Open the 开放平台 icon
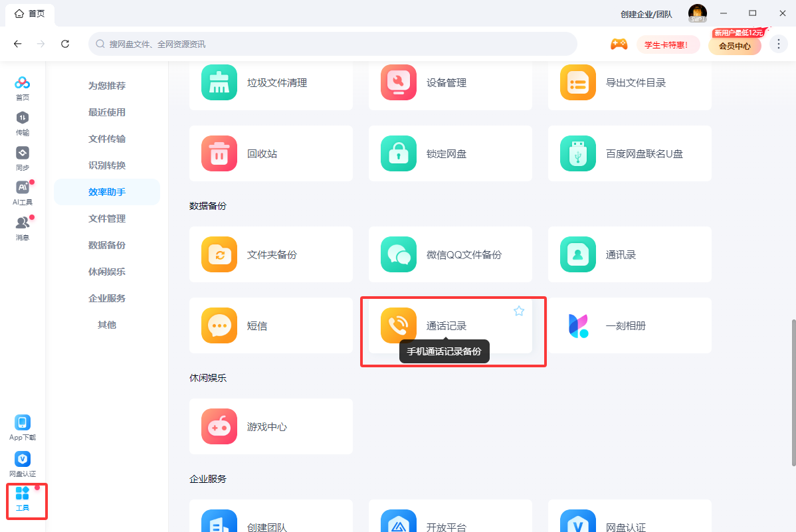Image resolution: width=796 pixels, height=532 pixels. (399, 521)
